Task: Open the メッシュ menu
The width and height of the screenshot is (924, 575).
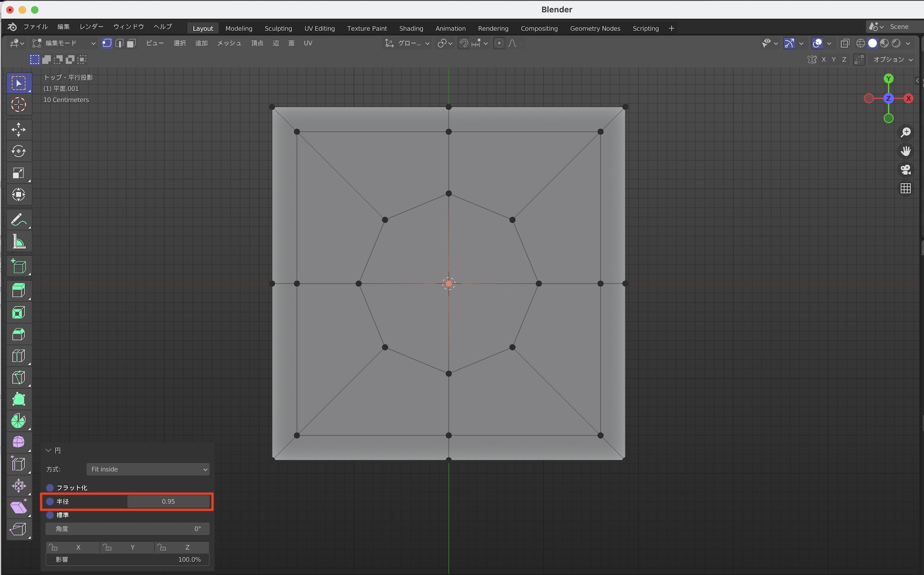Action: 229,43
